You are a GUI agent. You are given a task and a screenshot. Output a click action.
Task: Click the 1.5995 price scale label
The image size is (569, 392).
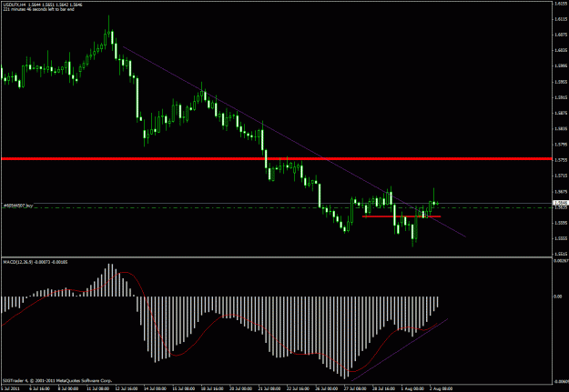559,66
